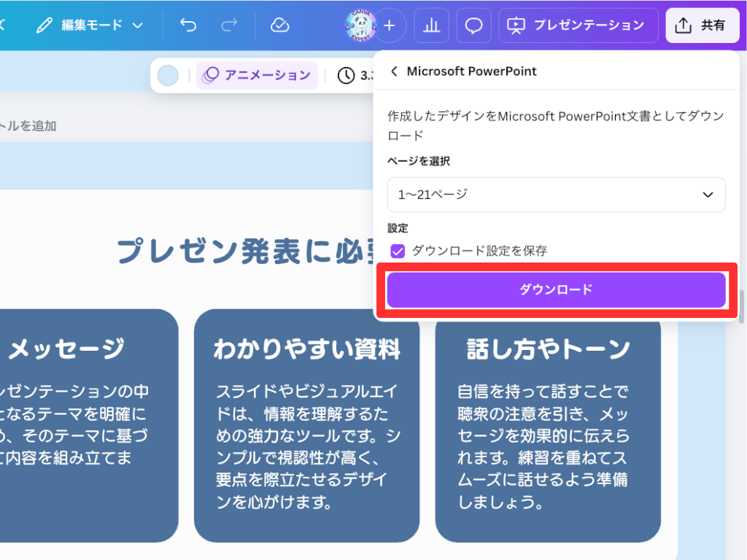The width and height of the screenshot is (747, 560).
Task: Open the comments speech bubble icon
Action: [473, 26]
